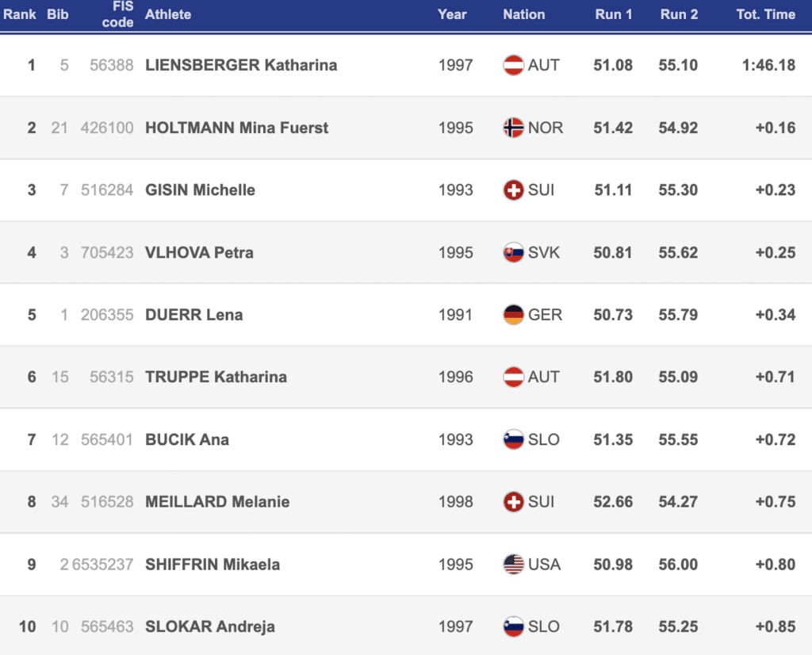This screenshot has height=655, width=812.
Task: Click the Switzerland flag next to Gisin
Action: [514, 190]
